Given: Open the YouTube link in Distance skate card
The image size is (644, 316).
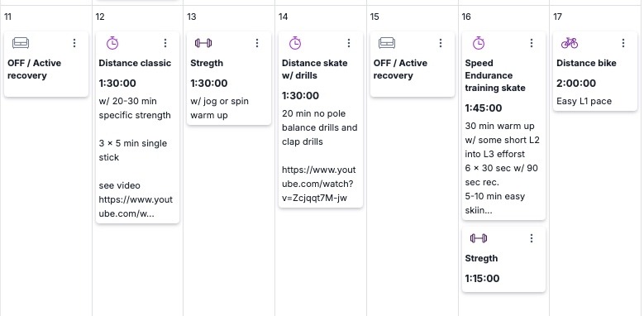Looking at the screenshot, I should (x=319, y=184).
